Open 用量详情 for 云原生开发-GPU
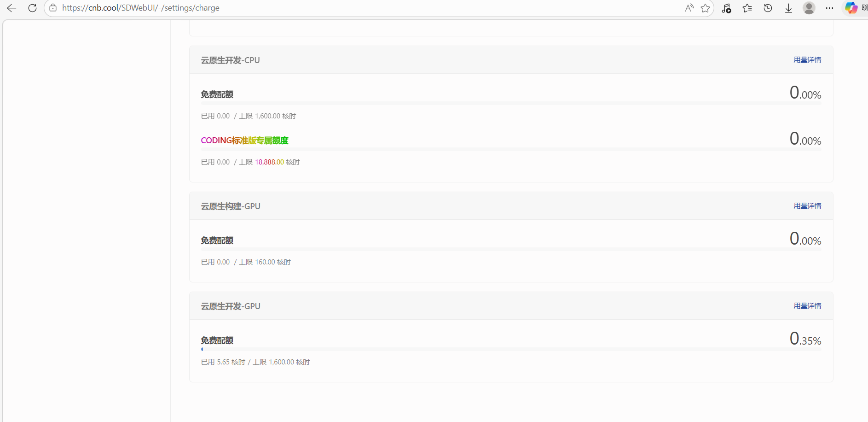This screenshot has height=422, width=868. (x=807, y=306)
